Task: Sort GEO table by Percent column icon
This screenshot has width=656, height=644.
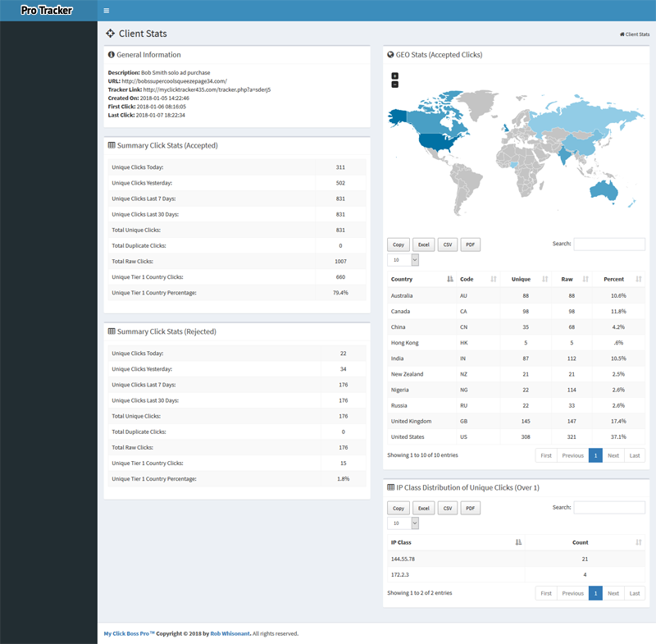Action: [638, 280]
